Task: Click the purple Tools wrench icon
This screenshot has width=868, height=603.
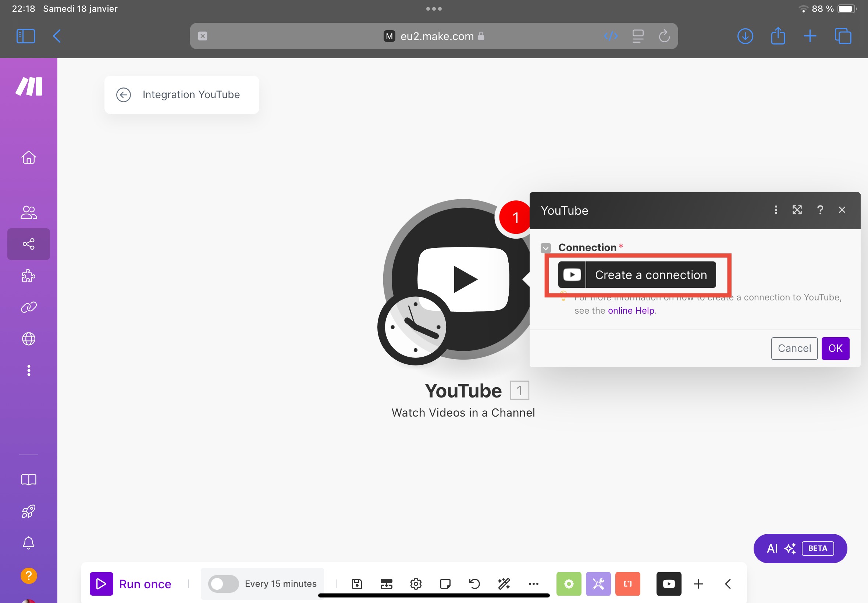Action: point(598,584)
